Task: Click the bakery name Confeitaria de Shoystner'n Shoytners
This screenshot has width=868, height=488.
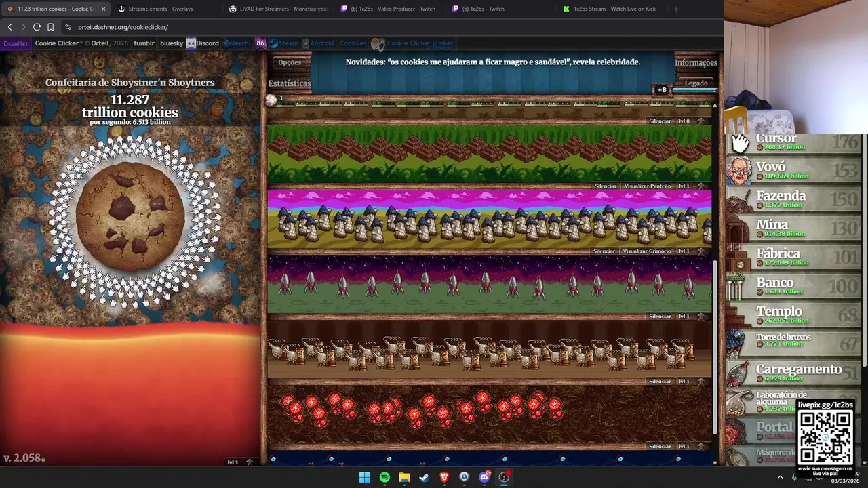Action: click(130, 83)
